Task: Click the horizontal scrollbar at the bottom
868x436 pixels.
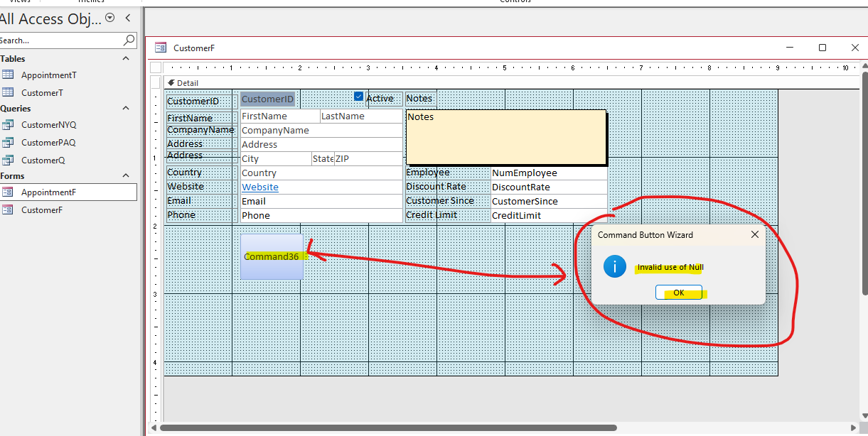Action: tap(388, 427)
